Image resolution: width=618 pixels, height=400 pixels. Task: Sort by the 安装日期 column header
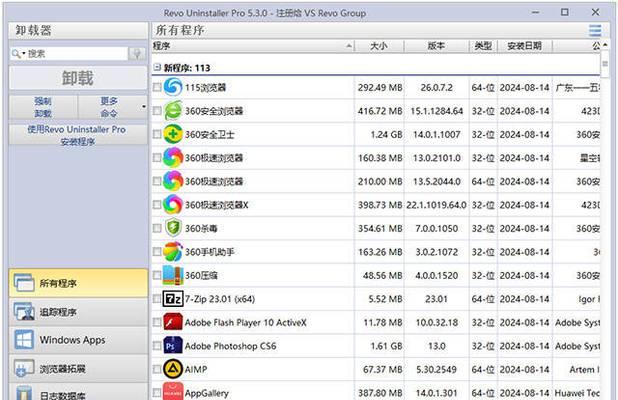[525, 46]
